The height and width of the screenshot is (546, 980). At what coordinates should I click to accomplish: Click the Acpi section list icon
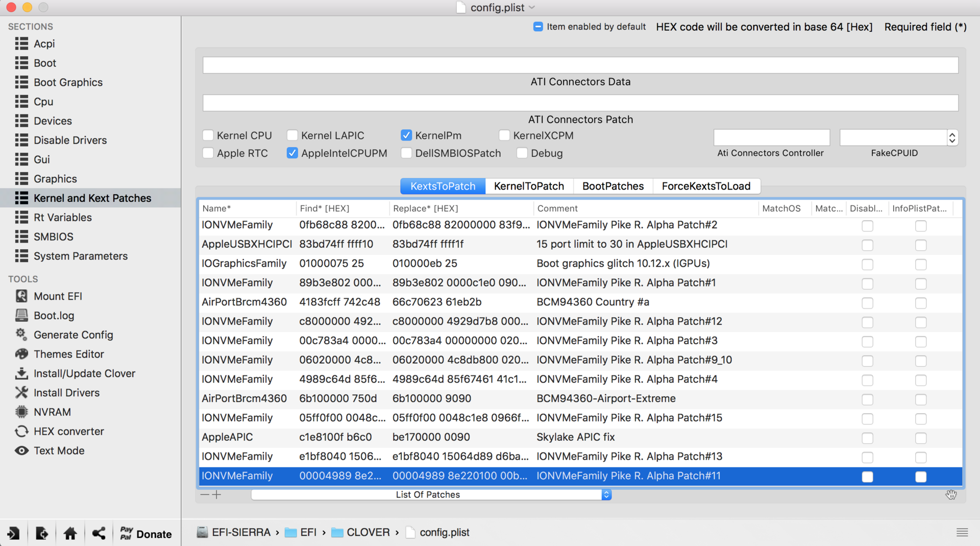21,44
